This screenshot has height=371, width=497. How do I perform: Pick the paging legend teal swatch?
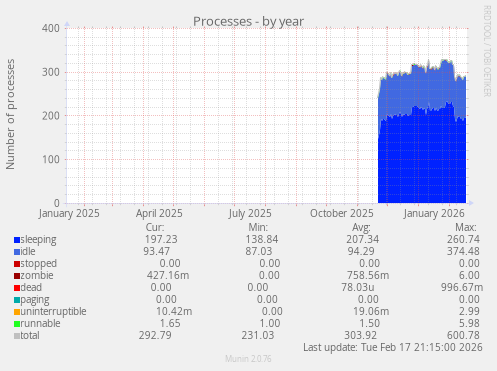coord(17,300)
